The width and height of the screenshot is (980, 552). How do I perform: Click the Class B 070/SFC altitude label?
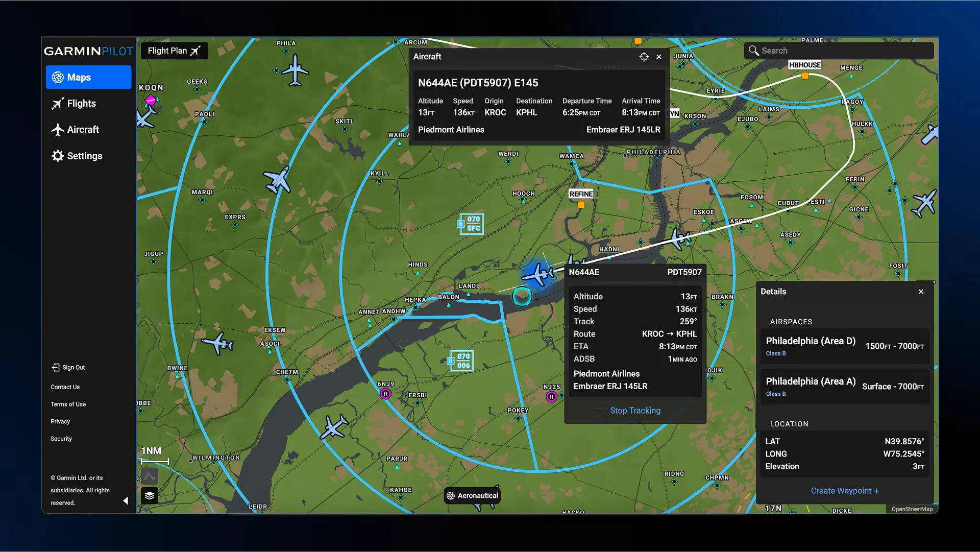pos(471,224)
